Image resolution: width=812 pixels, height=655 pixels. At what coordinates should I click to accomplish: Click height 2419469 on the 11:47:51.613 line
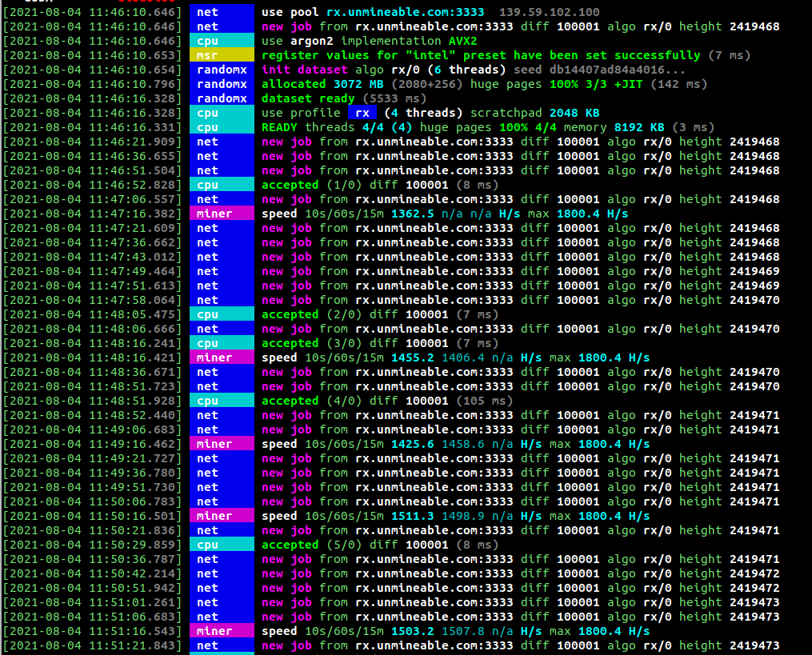coord(754,286)
